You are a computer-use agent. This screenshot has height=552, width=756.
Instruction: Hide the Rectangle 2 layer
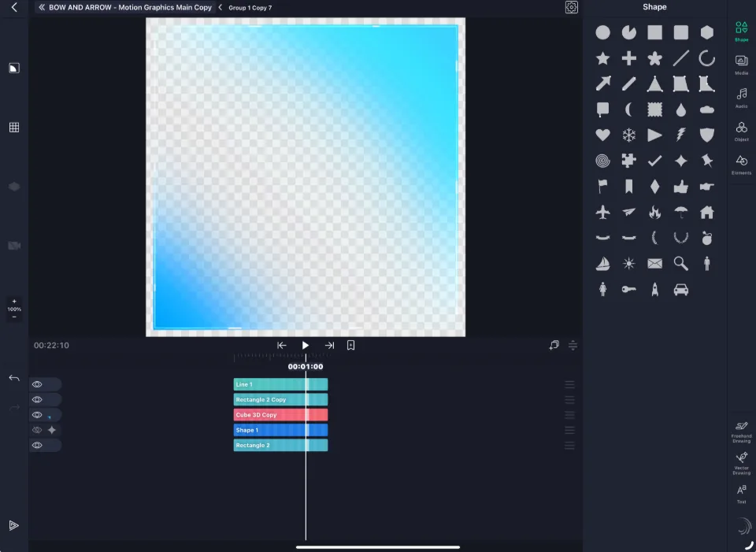[x=37, y=446]
